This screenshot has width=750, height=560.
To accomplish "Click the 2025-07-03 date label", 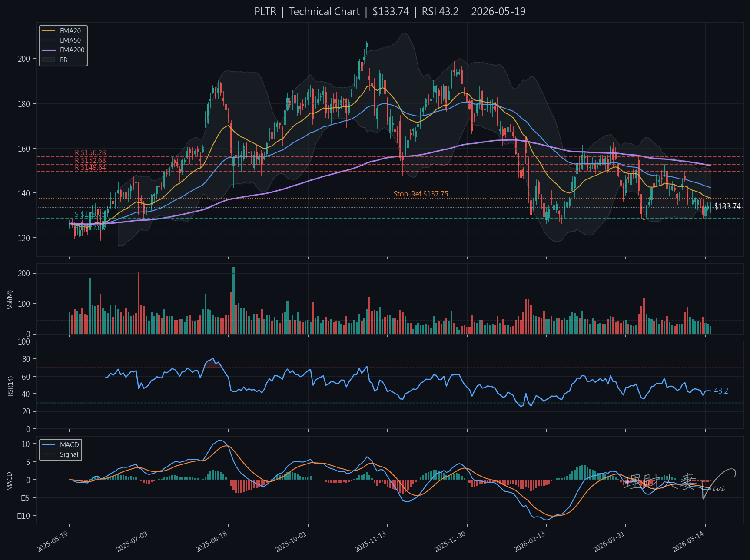I will click(133, 541).
